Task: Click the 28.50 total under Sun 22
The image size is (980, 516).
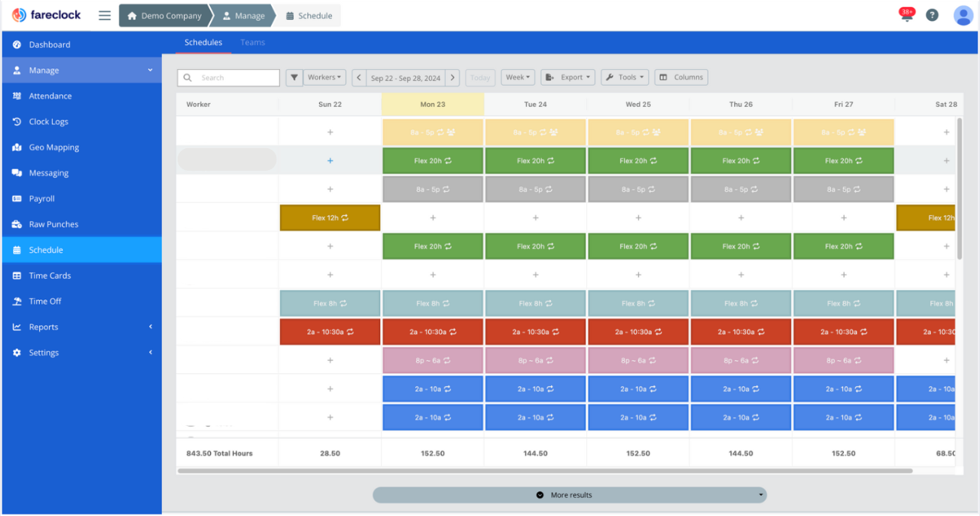Action: pos(330,454)
